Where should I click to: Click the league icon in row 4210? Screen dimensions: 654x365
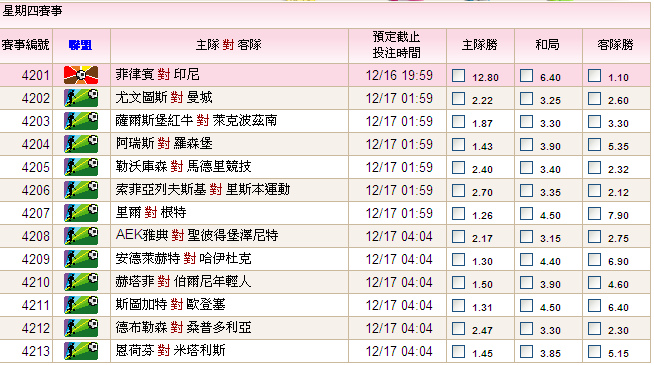(x=81, y=282)
